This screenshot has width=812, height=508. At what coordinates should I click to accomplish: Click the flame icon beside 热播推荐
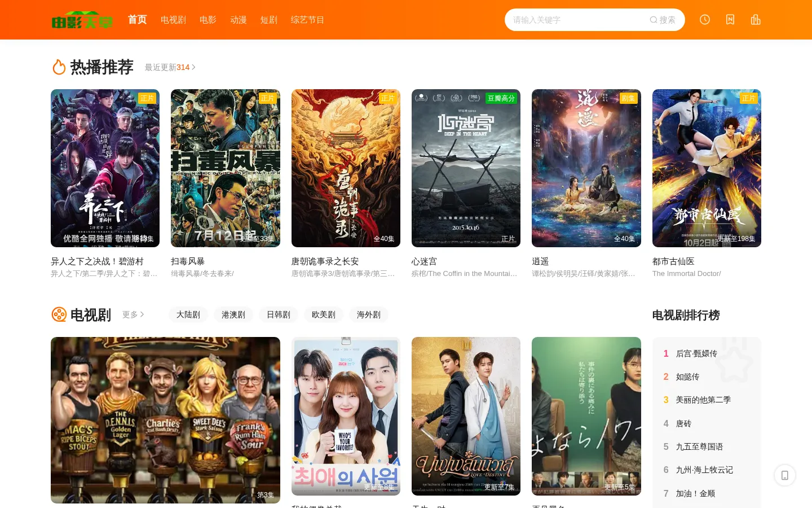(59, 67)
